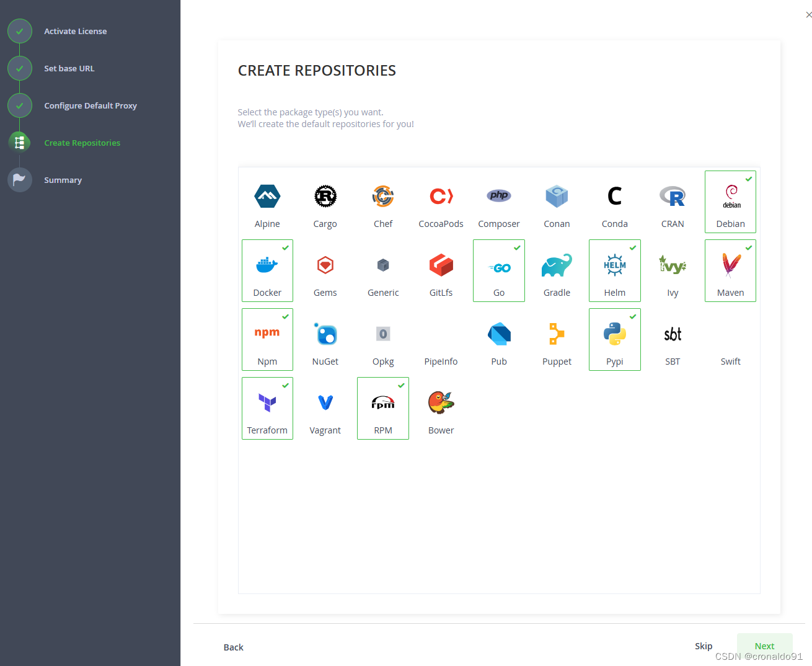Open the Set base URL step
The width and height of the screenshot is (812, 666).
coord(69,68)
